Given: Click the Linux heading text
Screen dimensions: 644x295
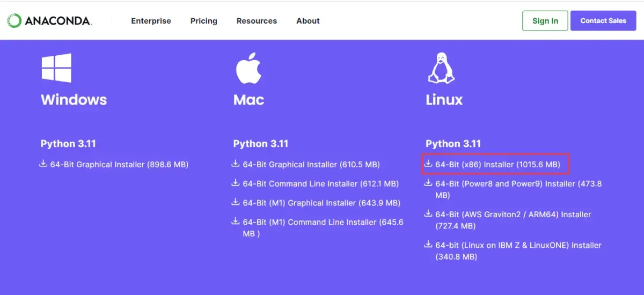Looking at the screenshot, I should point(444,100).
